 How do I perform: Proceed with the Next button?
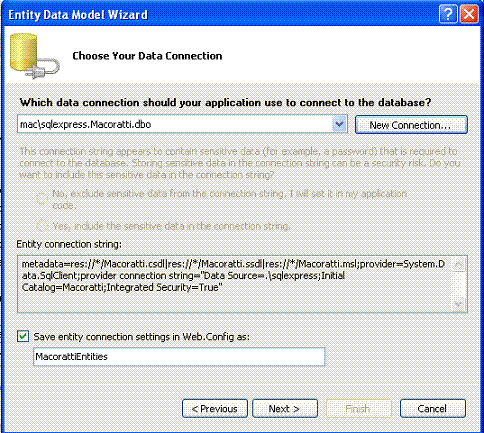[x=285, y=408]
